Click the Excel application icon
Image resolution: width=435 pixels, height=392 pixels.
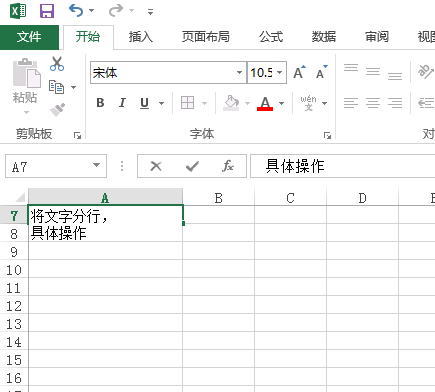pos(18,11)
